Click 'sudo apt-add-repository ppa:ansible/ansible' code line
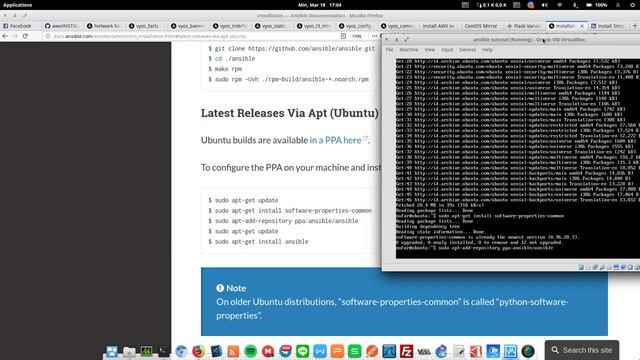This screenshot has width=640, height=360. point(283,221)
